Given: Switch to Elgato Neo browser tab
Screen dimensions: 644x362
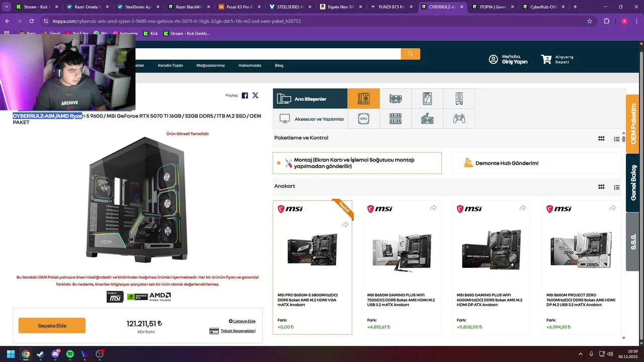Looking at the screenshot, I should click(341, 7).
